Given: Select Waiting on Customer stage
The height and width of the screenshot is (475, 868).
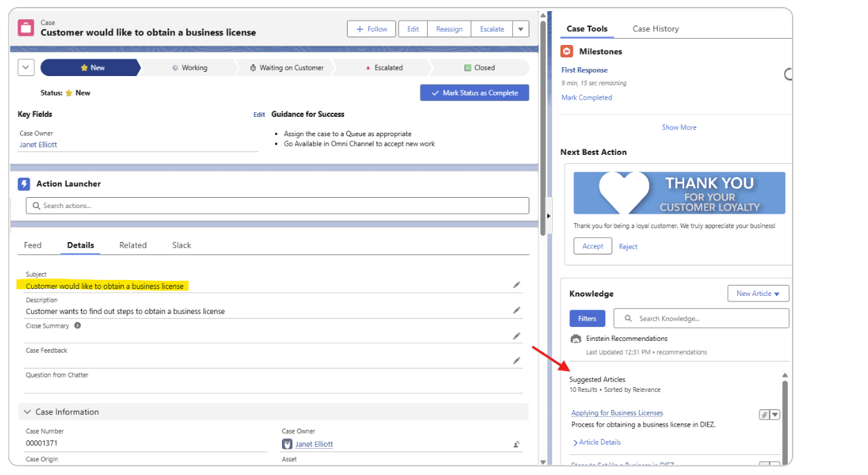Looking at the screenshot, I should (286, 68).
